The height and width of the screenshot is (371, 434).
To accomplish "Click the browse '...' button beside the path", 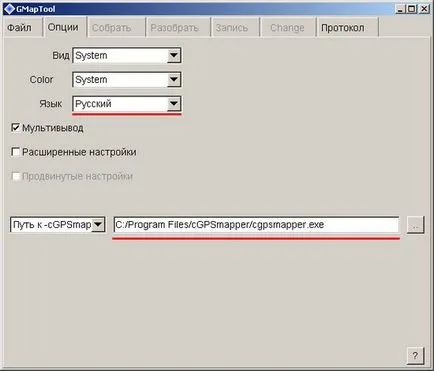I will click(415, 225).
